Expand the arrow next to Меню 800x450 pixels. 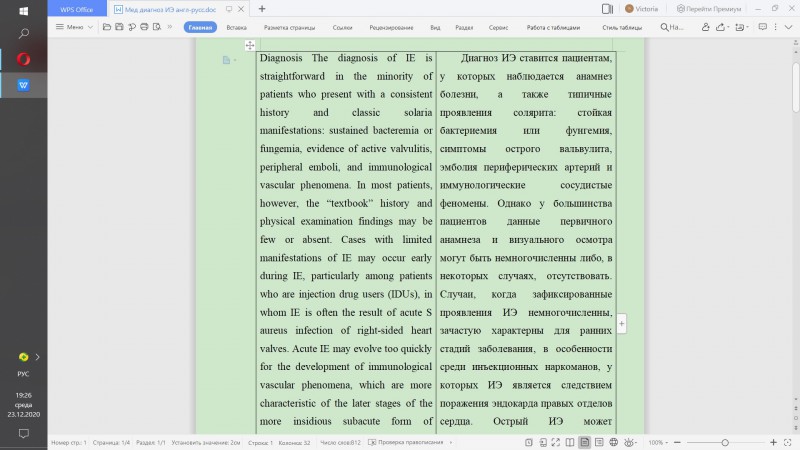click(90, 27)
